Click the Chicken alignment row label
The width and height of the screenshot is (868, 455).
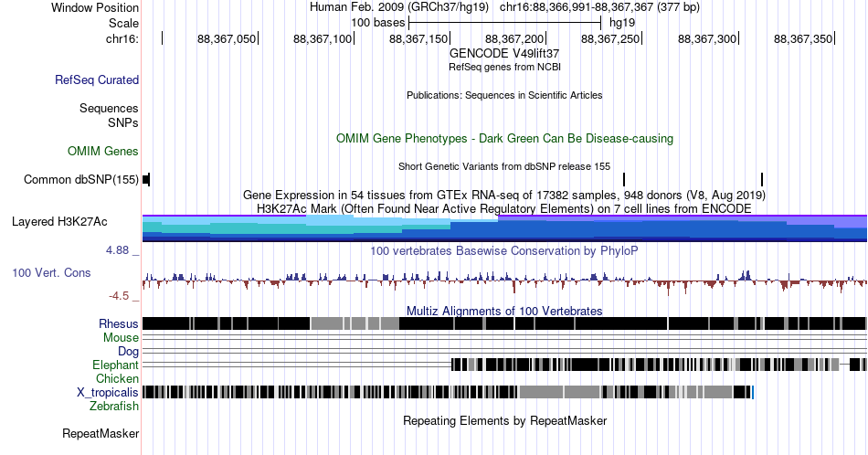click(x=117, y=378)
